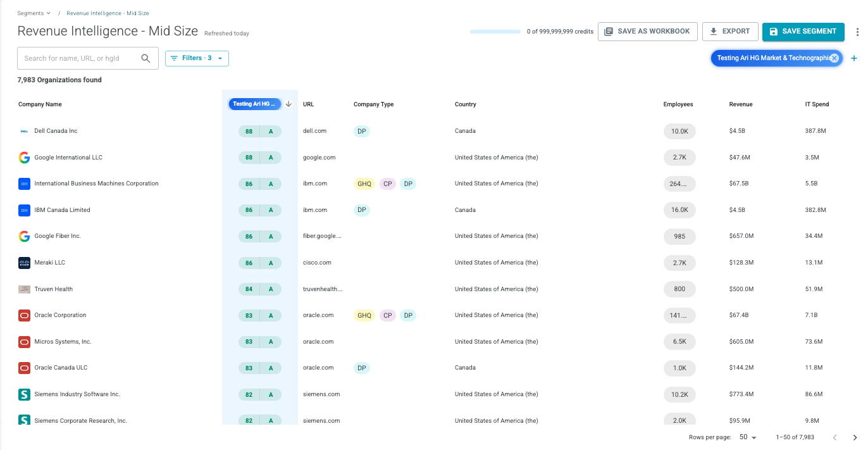Open the three-dot more options menu
Viewport: 868px width, 450px height.
pos(857,32)
